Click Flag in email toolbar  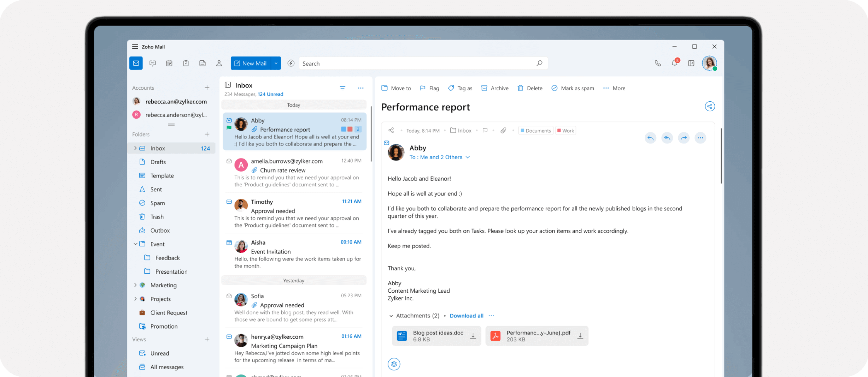pyautogui.click(x=429, y=88)
